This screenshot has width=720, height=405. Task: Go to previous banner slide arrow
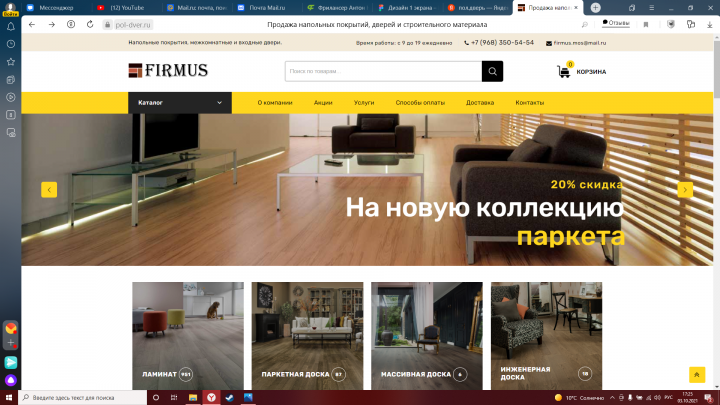point(49,190)
